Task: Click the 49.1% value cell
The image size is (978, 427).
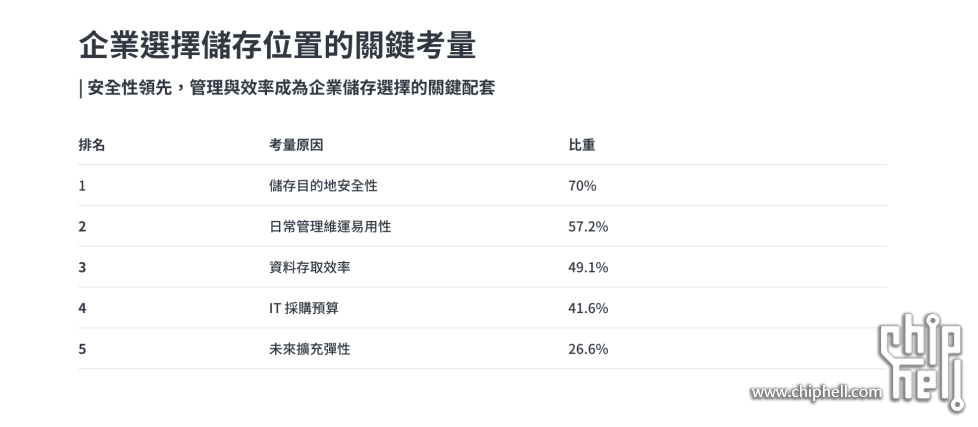Action: (x=588, y=267)
